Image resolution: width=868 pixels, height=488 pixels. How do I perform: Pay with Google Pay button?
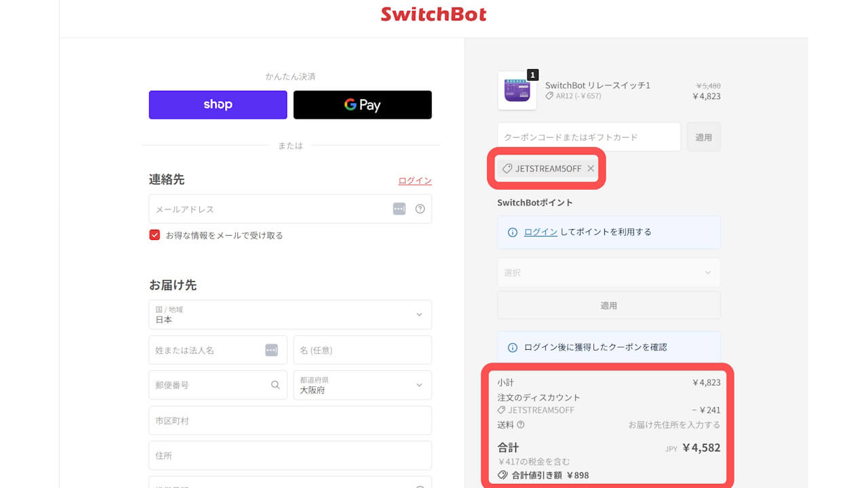click(x=362, y=105)
